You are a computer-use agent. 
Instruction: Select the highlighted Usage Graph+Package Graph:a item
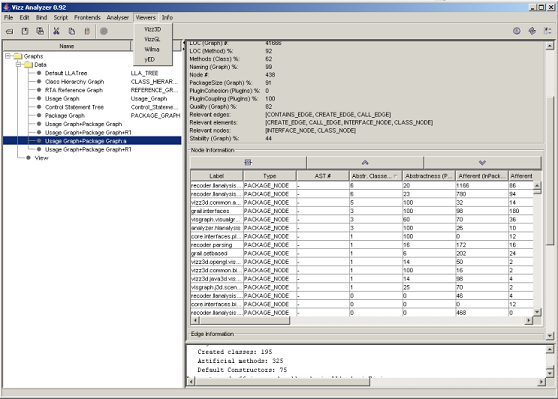pos(85,141)
